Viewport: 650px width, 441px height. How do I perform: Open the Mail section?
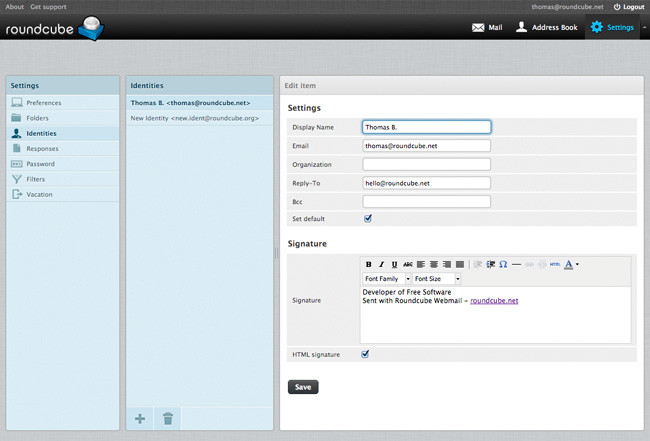(x=487, y=27)
